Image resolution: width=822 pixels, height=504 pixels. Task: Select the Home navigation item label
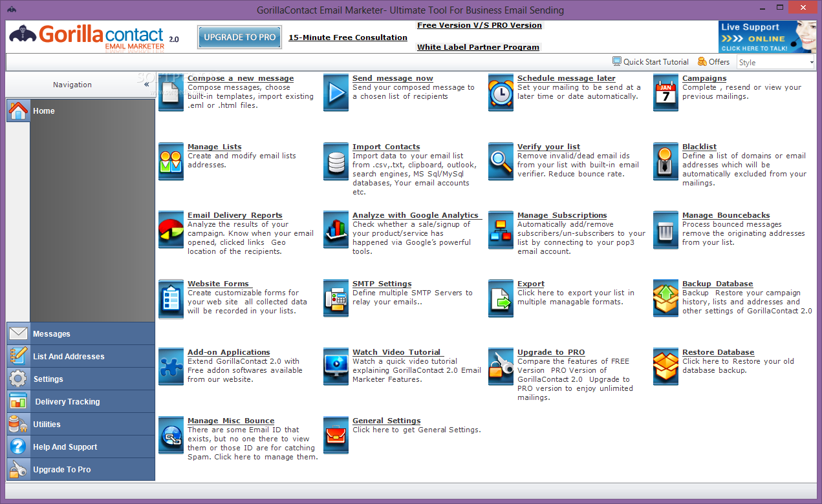(x=44, y=111)
